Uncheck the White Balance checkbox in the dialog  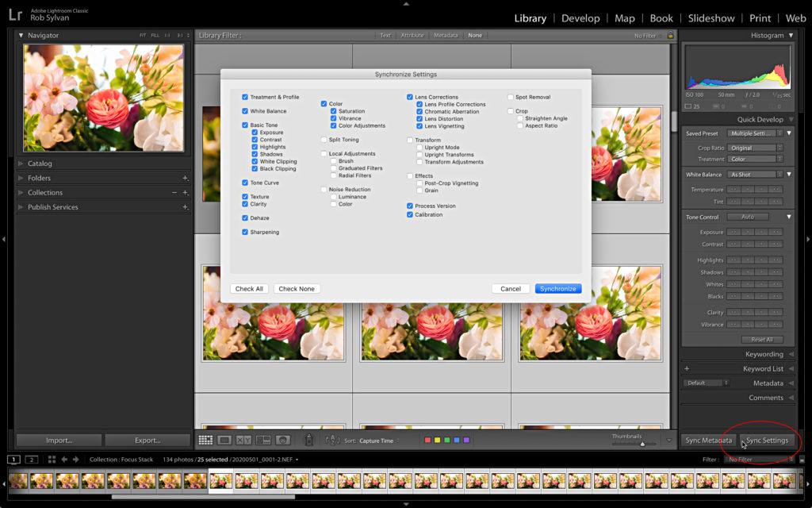pyautogui.click(x=245, y=111)
